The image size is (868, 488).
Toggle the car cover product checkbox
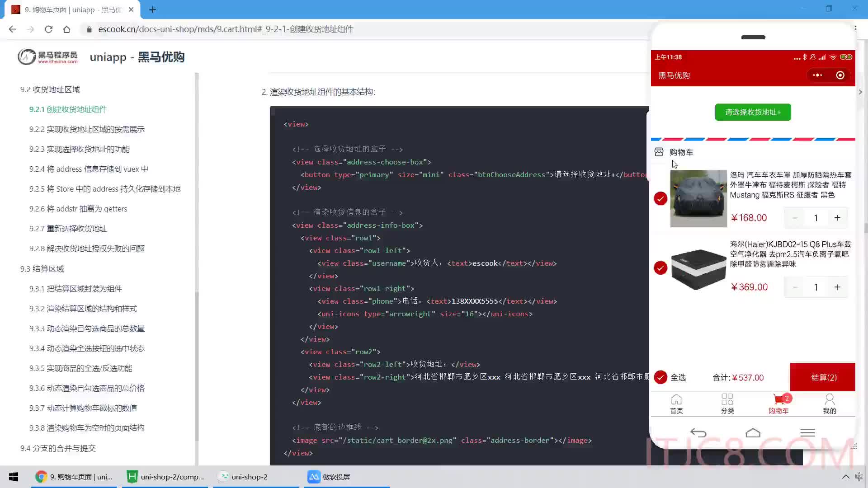point(660,198)
